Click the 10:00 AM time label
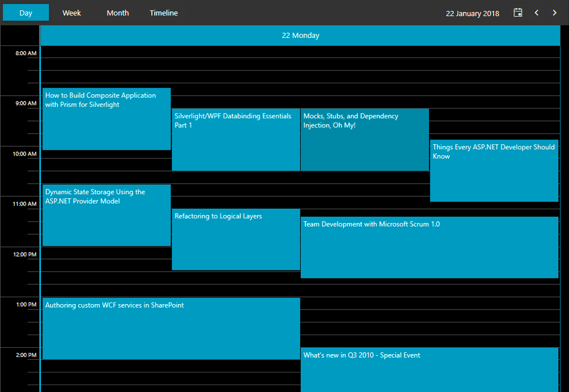The height and width of the screenshot is (392, 569). click(x=25, y=154)
